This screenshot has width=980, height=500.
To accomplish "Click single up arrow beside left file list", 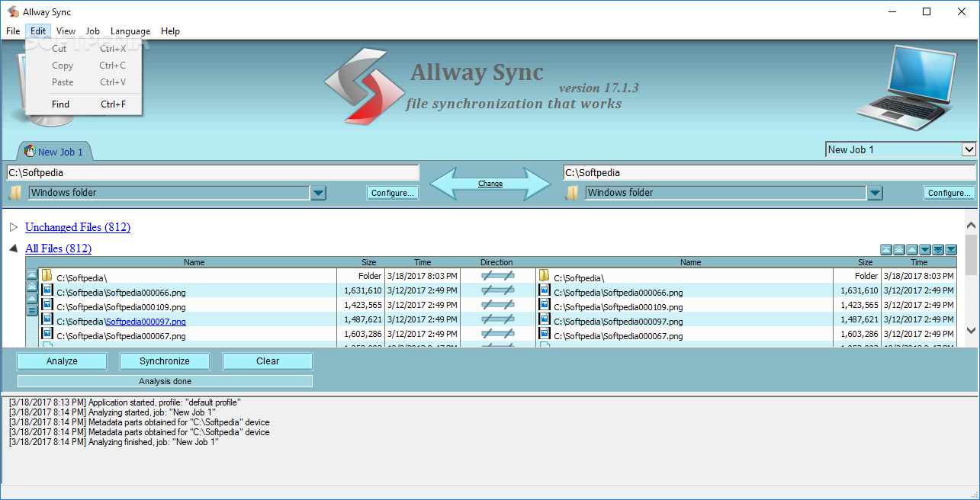I will (32, 299).
